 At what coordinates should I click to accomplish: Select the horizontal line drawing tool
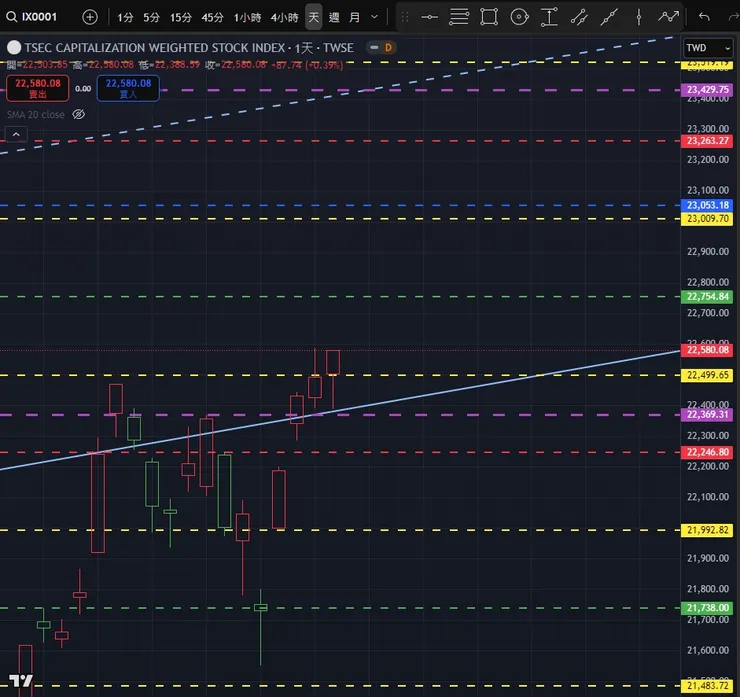coord(429,17)
